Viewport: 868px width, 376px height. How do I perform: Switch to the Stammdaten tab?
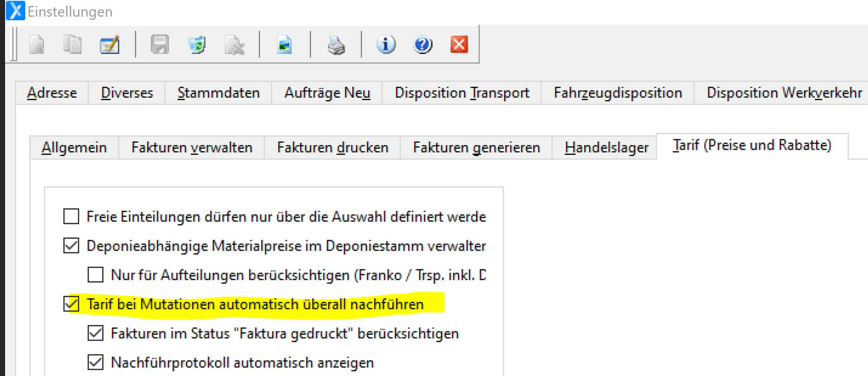pyautogui.click(x=218, y=93)
